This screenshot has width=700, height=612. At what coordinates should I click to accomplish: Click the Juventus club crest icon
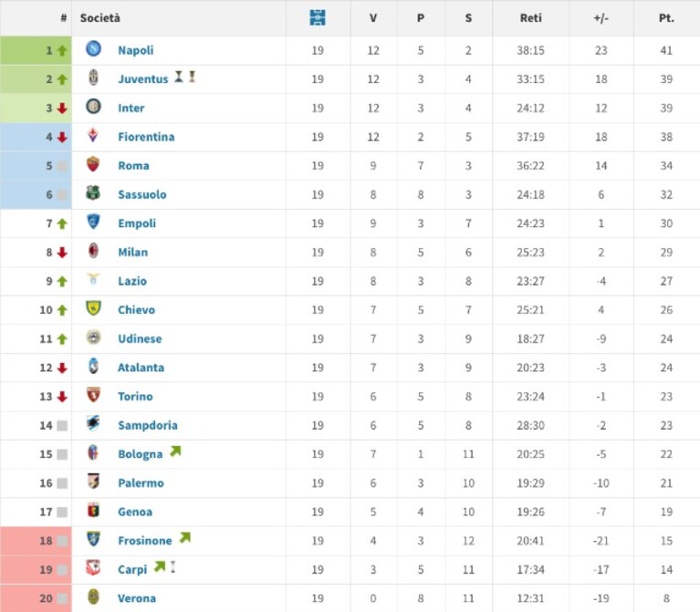(x=93, y=78)
